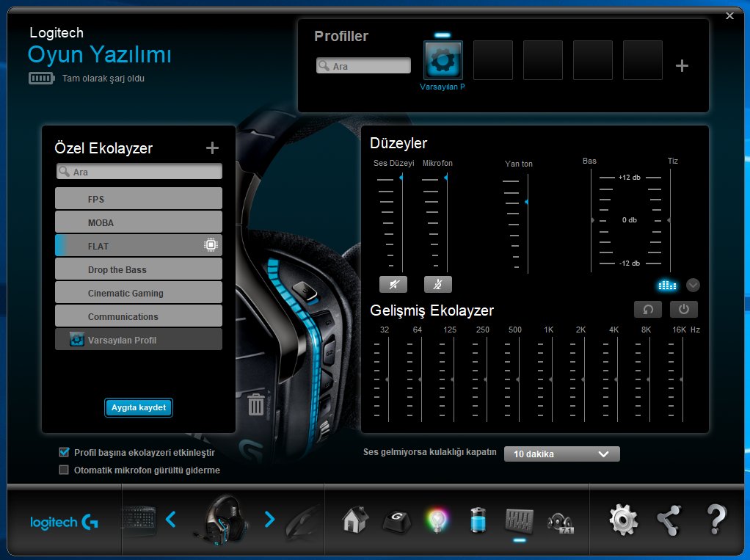Select the MOBA equalizer preset

coord(139,222)
